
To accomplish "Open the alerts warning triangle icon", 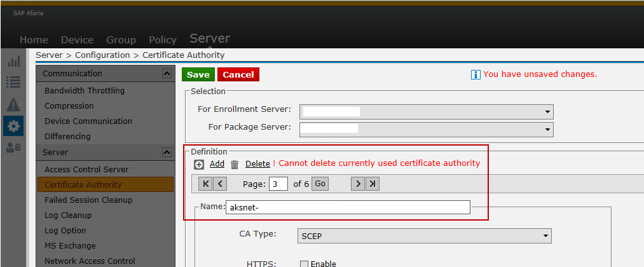I will (13, 105).
